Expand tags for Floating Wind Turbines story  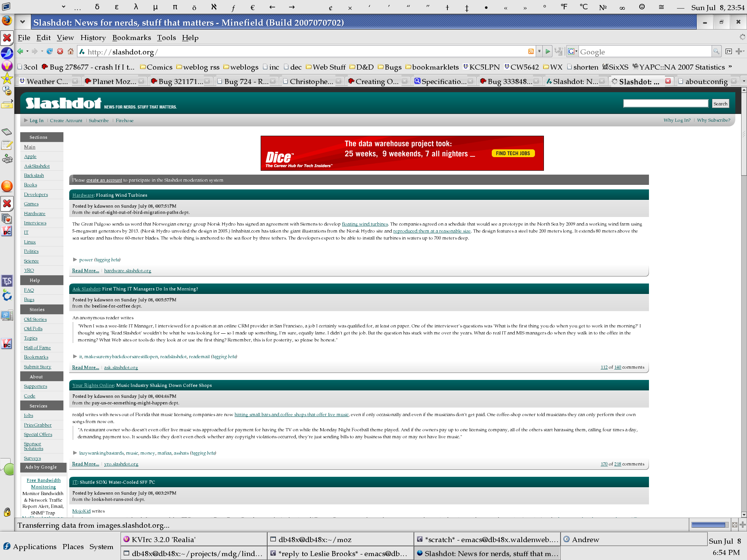click(x=75, y=259)
